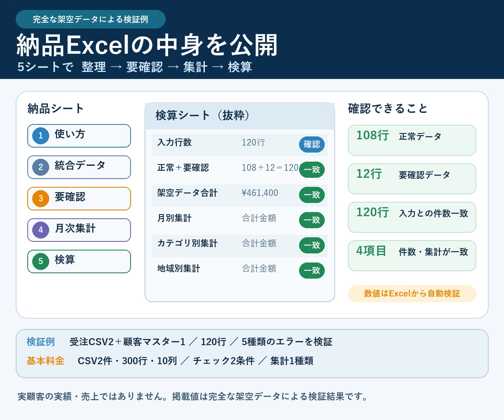Click the カテゴリ別集計 label
The height and width of the screenshot is (420, 504).
(187, 243)
